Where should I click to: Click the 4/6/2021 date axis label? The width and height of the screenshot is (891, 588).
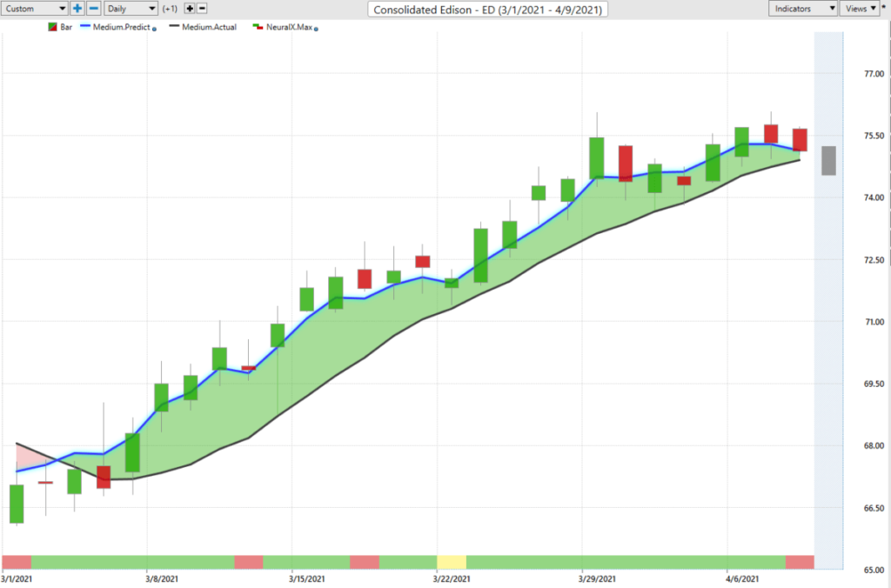tap(742, 579)
